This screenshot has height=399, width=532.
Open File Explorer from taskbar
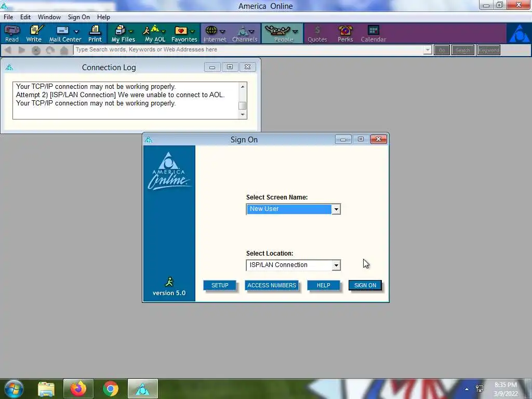point(46,389)
